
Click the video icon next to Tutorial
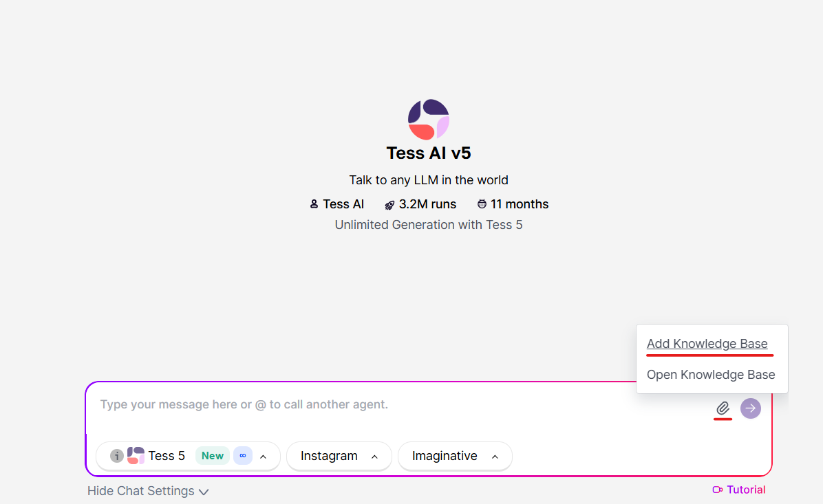[x=718, y=490]
